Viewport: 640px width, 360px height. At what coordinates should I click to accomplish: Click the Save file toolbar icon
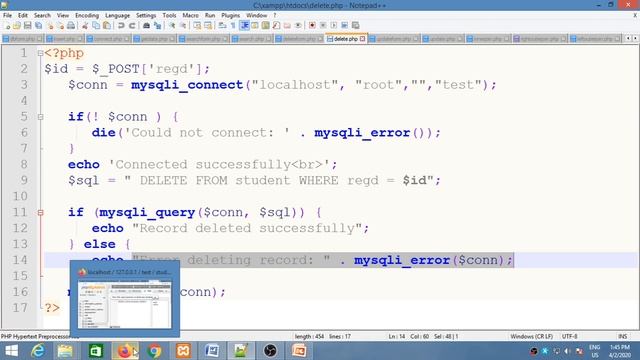click(27, 26)
